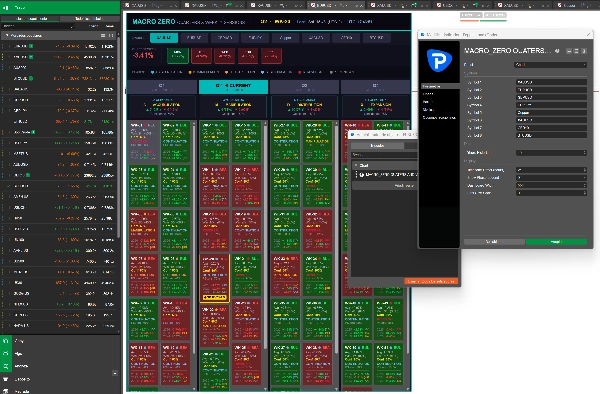Viewport: 600px width, 394px height.
Task: Open the second tab in the left panel
Action: (x=89, y=18)
